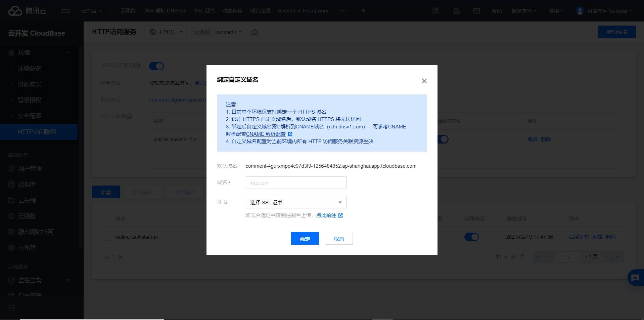Open the customer support chat bubble
Screen dimensions: 644x320
(x=635, y=278)
